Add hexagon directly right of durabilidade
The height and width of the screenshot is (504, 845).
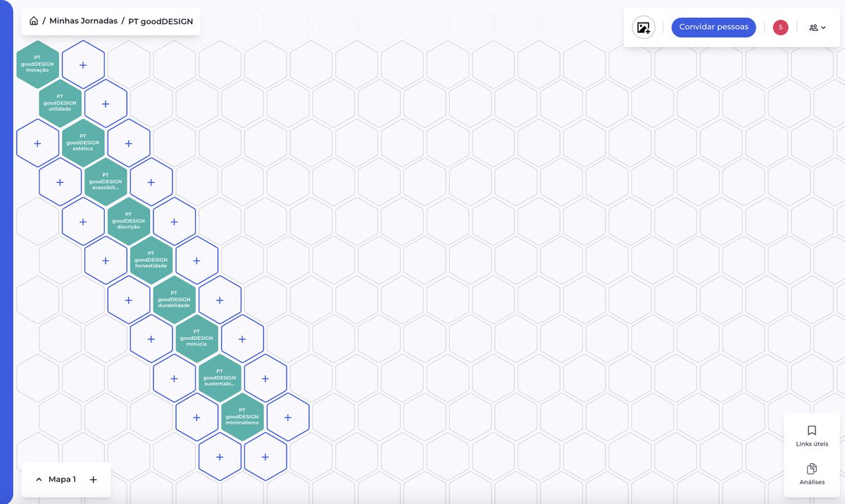[x=220, y=300]
